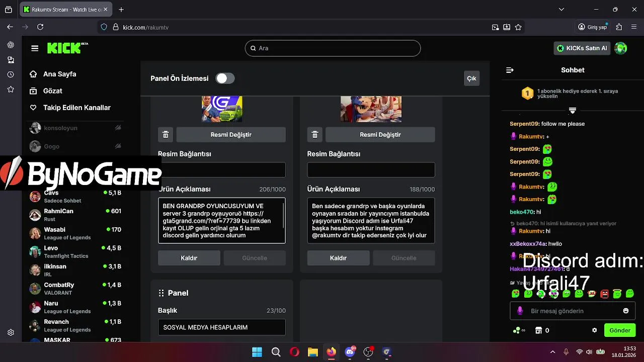Open the chat settings gear
Image resolution: width=644 pixels, height=362 pixels.
pos(594,330)
